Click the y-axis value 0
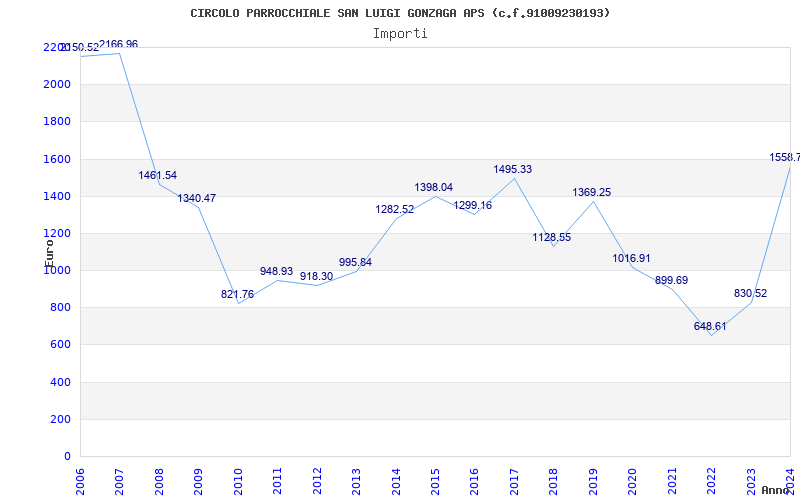 coord(67,457)
